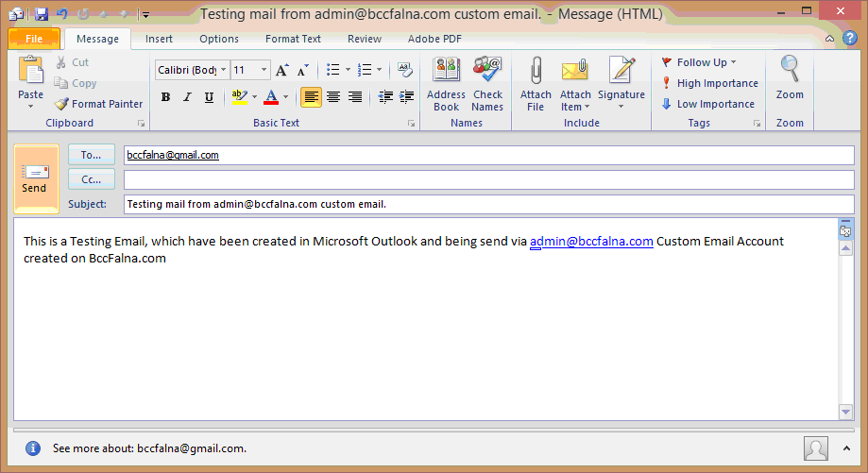Click the message scrollbar up arrow
Screen dimensions: 868x473
pos(845,248)
